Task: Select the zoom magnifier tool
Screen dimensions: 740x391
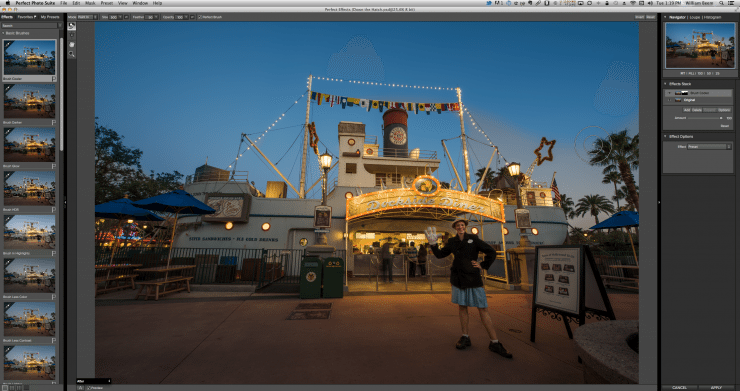Action: [72, 54]
